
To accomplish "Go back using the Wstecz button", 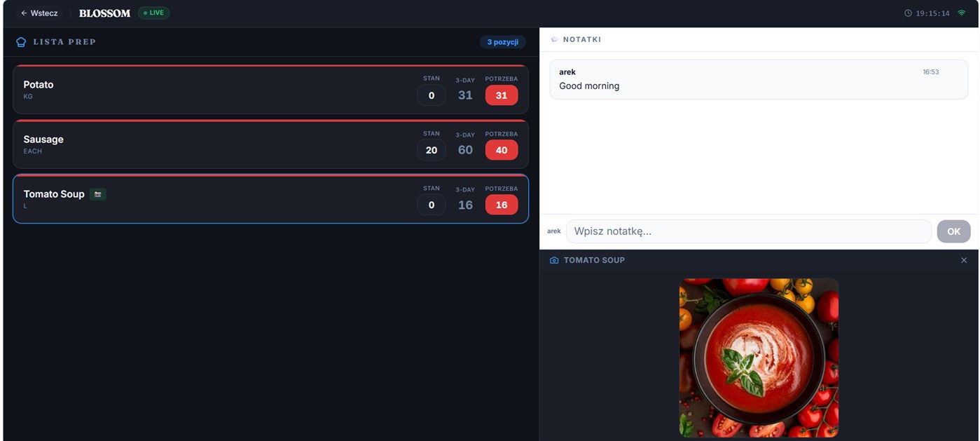I will click(x=39, y=13).
